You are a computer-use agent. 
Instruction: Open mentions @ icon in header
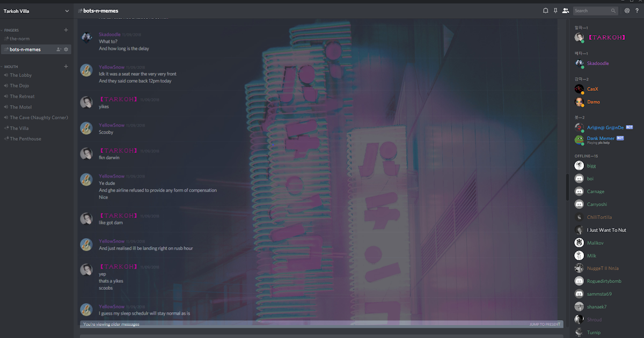(627, 10)
